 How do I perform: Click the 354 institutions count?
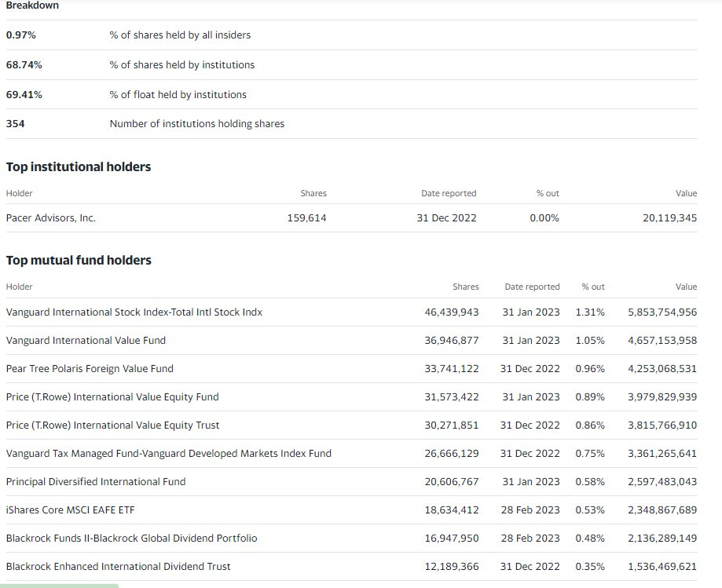point(15,124)
